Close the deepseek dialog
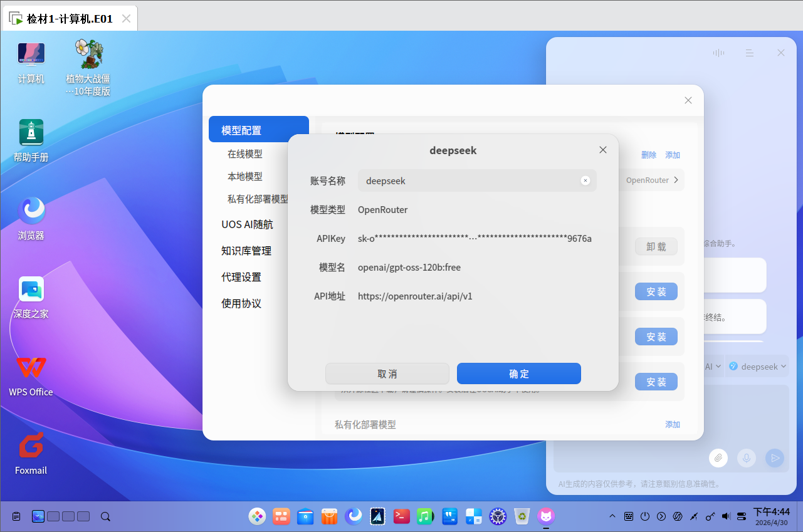The height and width of the screenshot is (532, 803). [x=603, y=150]
